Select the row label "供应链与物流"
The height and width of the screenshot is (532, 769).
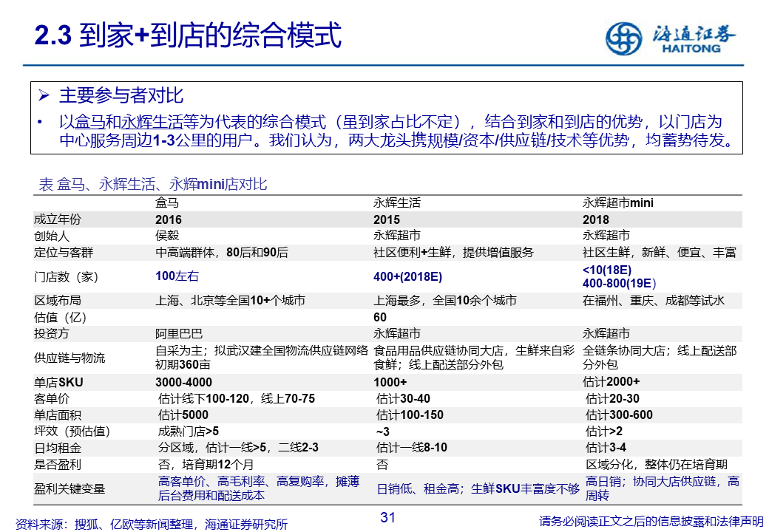click(x=70, y=358)
